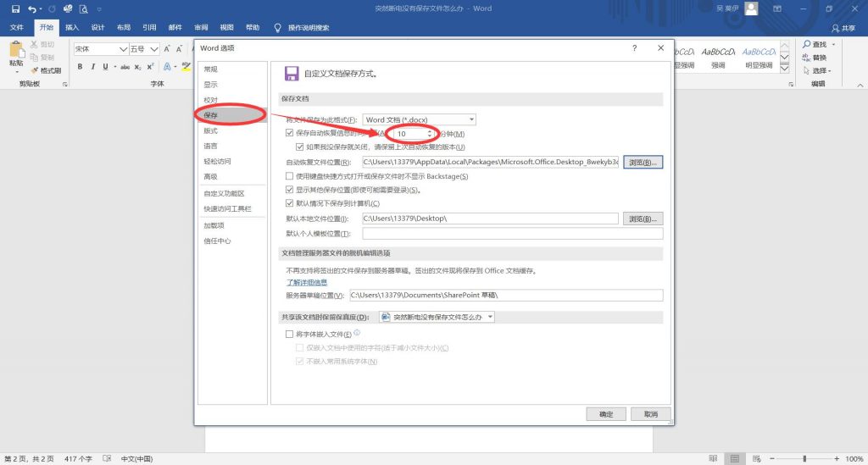The width and height of the screenshot is (868, 465).
Task: Click the default local file location field
Action: [490, 219]
